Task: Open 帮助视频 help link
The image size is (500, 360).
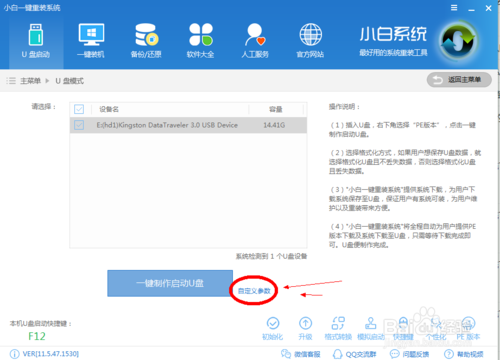Action: [464, 354]
